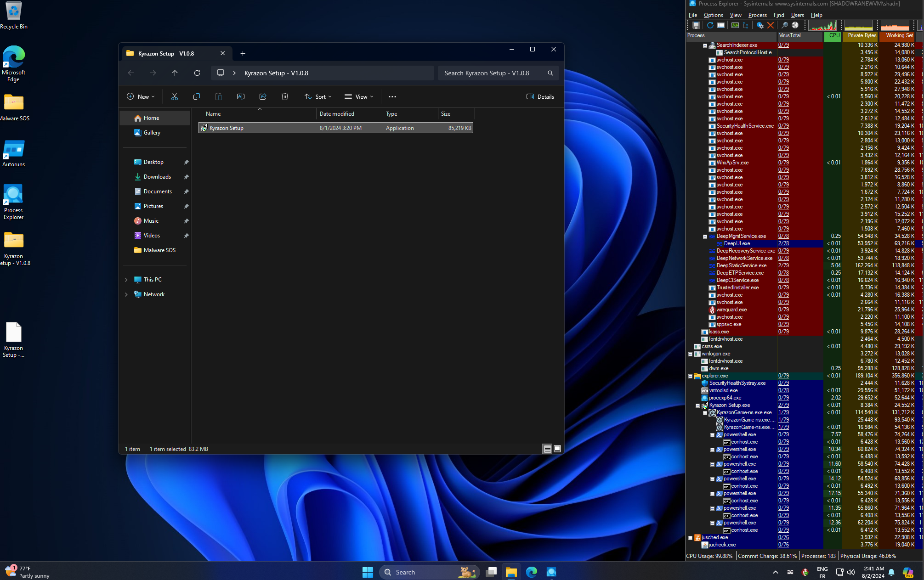The width and height of the screenshot is (924, 580).
Task: Open the New dropdown in File Explorer
Action: tap(141, 96)
